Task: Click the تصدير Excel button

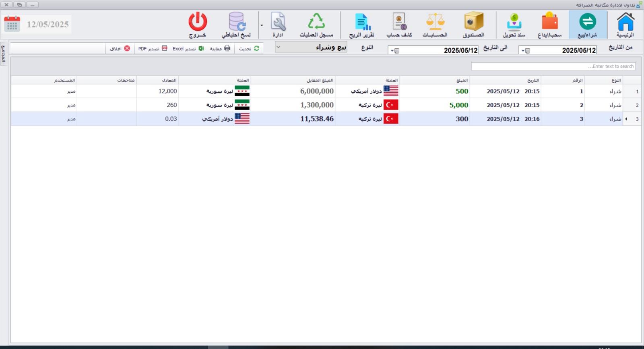Action: [188, 48]
